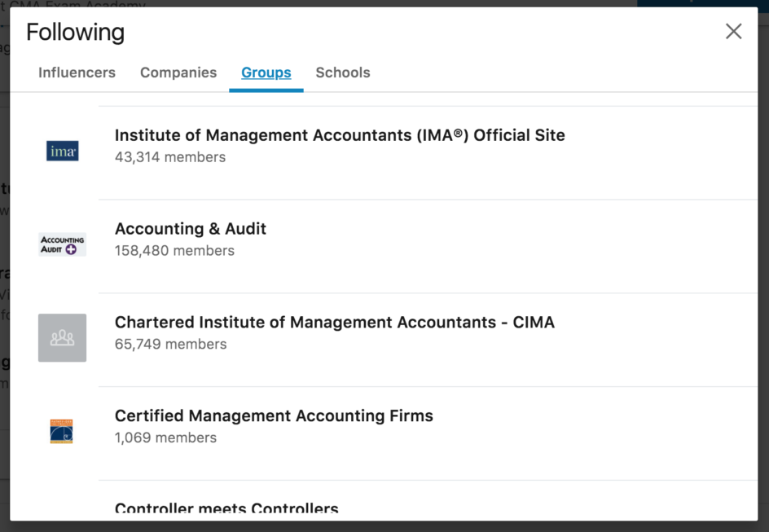The width and height of the screenshot is (769, 532).
Task: Open the Institute of Management Accountants Official Site group
Action: [x=340, y=135]
